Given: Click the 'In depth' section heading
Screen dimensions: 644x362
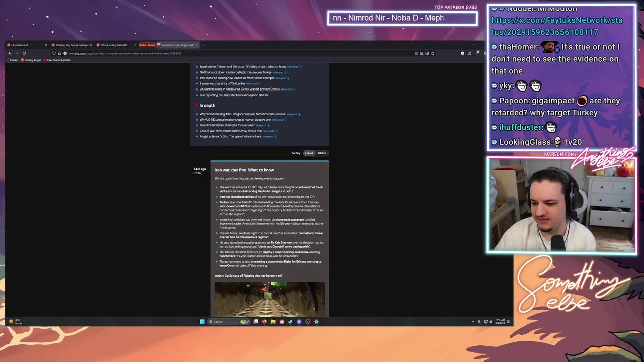Looking at the screenshot, I should click(207, 106).
